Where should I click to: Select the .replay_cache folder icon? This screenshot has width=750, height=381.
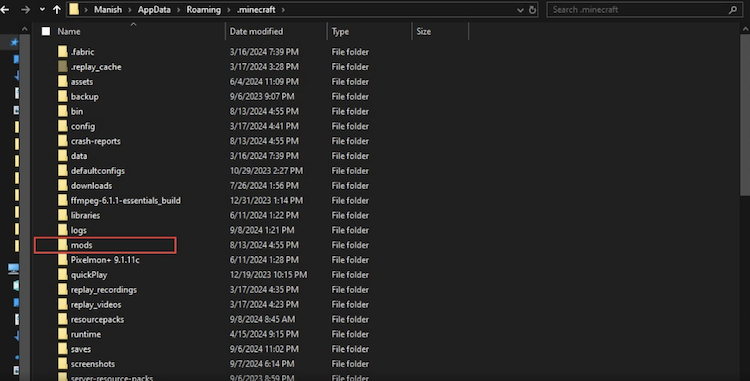pos(63,66)
